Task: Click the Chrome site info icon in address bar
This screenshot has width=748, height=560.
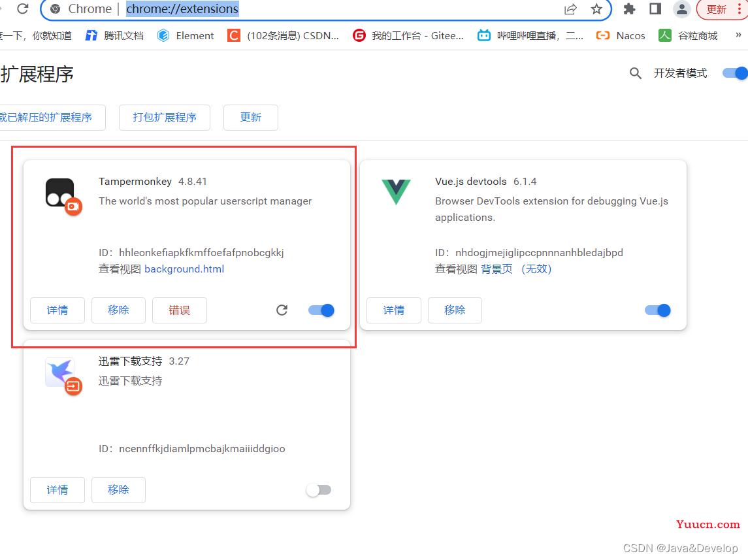Action: [56, 9]
